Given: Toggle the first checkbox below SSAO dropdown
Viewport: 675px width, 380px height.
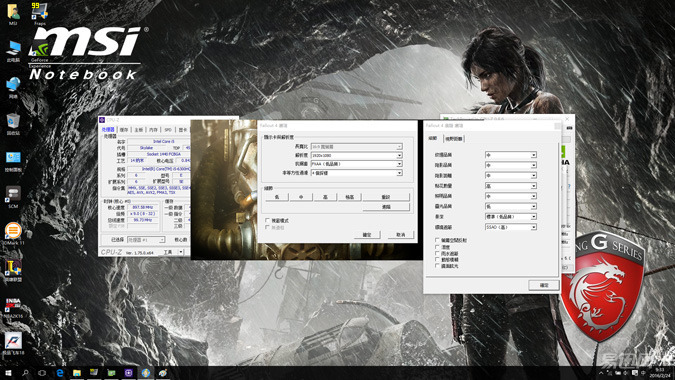Looking at the screenshot, I should tap(437, 240).
